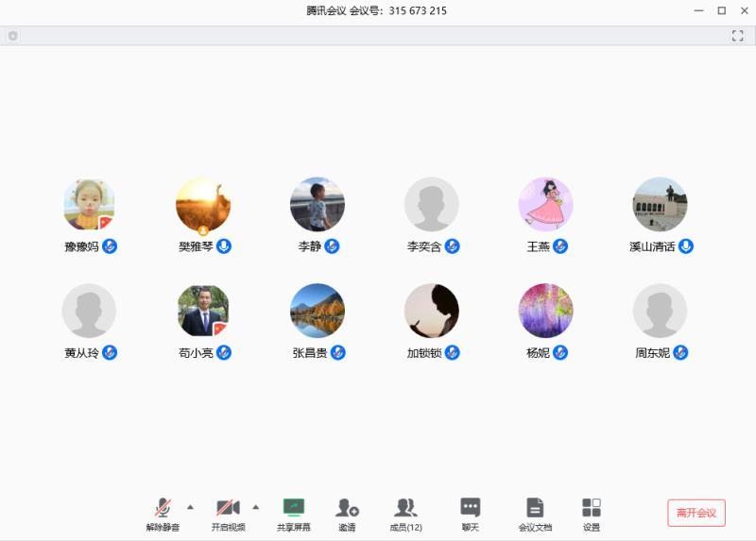Click microphone icon next to 李奕含
The height and width of the screenshot is (541, 756).
coord(452,246)
